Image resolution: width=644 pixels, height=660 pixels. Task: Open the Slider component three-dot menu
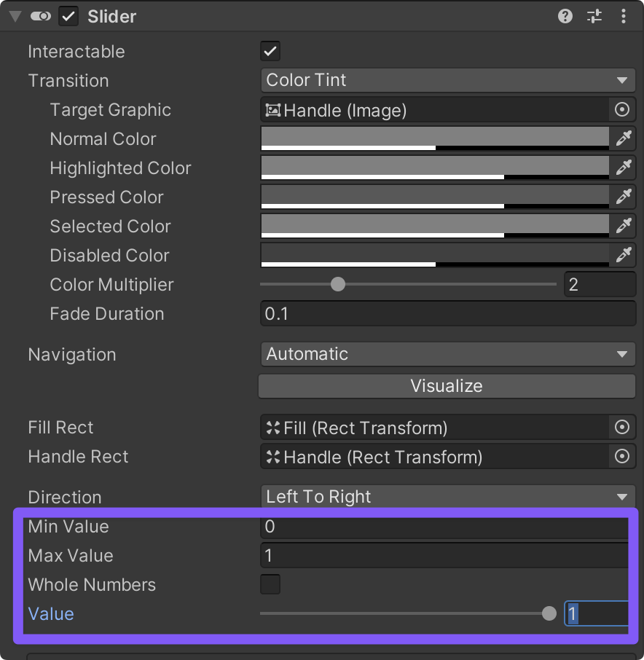[x=624, y=16]
